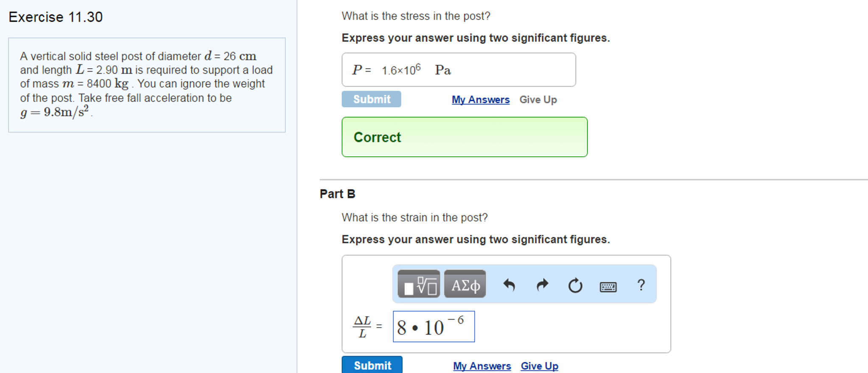Click the undo arrow in the equation toolbar

coord(509,285)
